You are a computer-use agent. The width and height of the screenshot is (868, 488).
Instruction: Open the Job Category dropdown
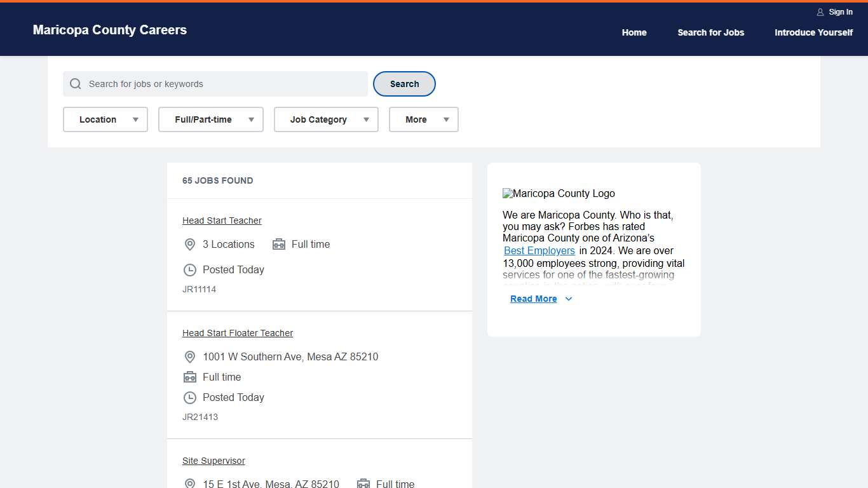coord(326,119)
